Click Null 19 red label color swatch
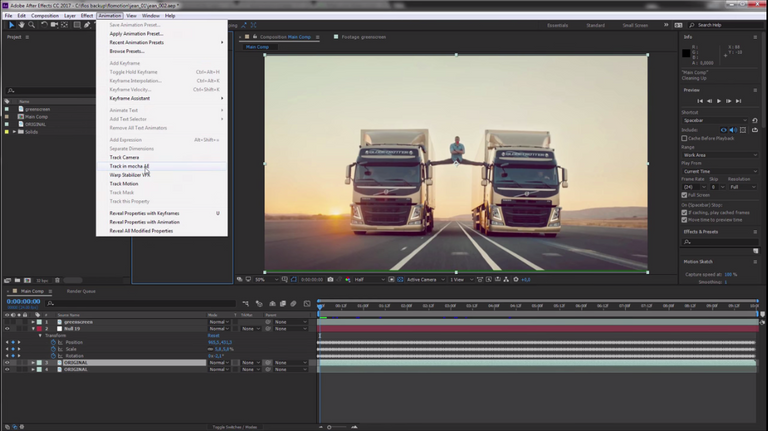This screenshot has height=431, width=768. pos(39,329)
